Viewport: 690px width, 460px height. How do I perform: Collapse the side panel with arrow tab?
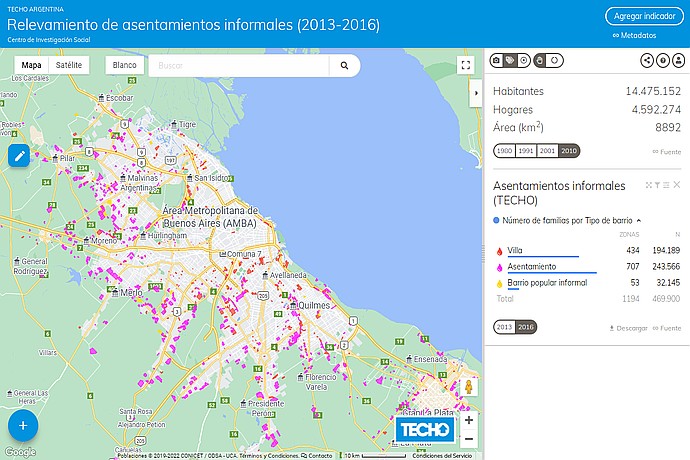(x=476, y=93)
